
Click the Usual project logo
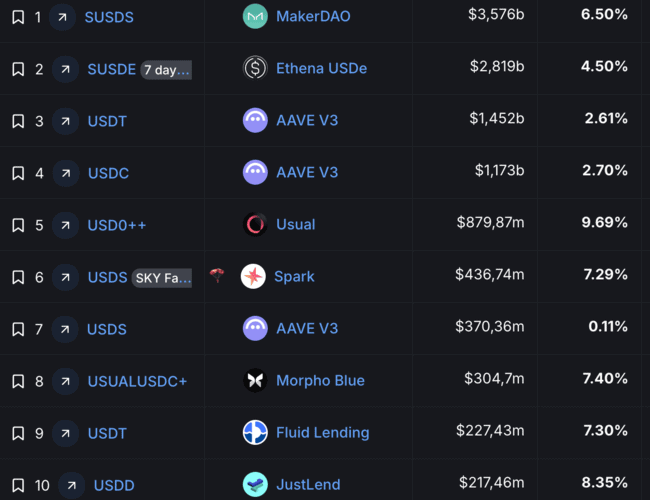point(255,224)
